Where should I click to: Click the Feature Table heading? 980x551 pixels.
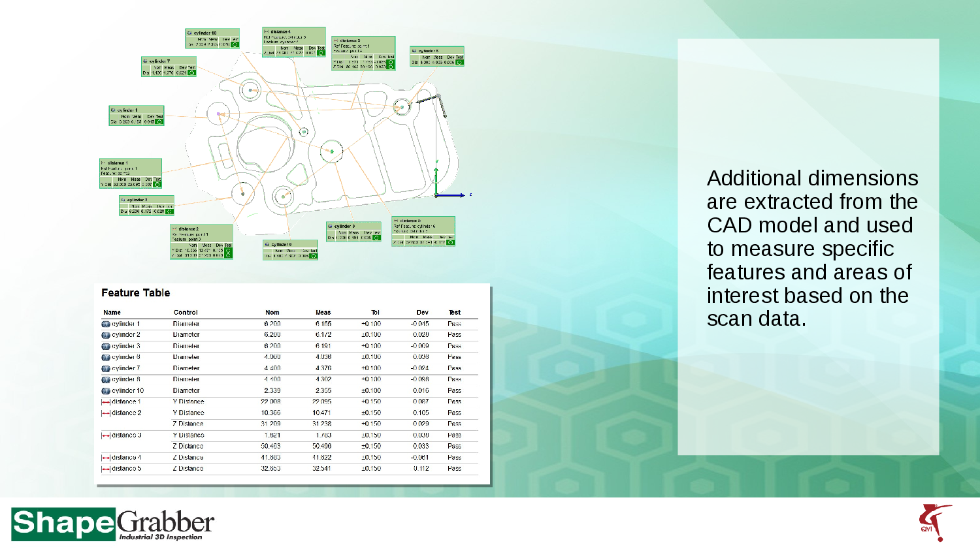(x=135, y=292)
